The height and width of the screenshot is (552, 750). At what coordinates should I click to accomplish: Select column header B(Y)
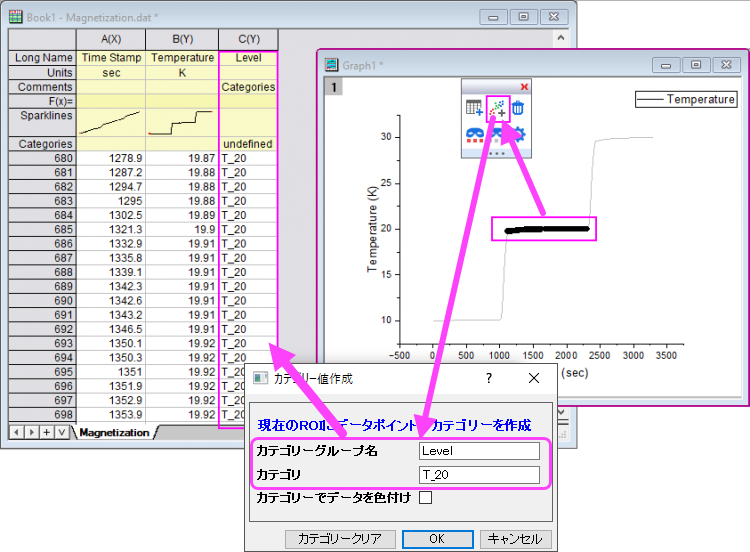tap(182, 39)
